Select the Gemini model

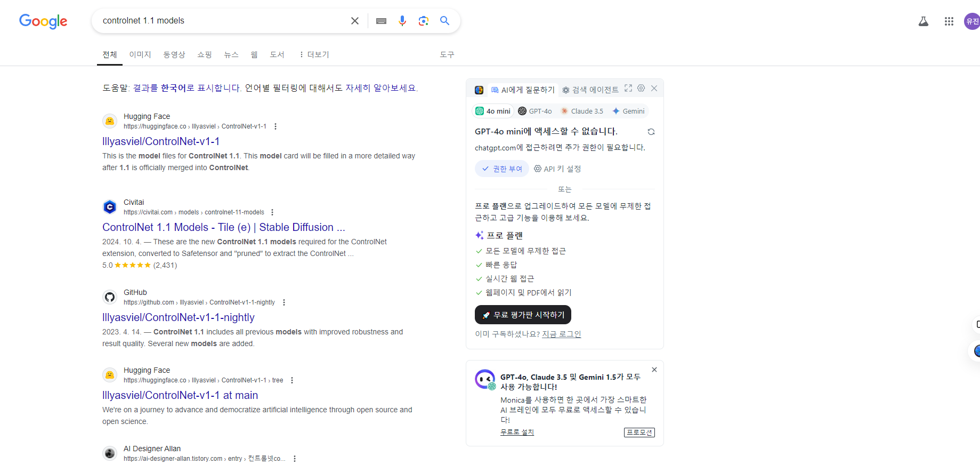coord(628,111)
